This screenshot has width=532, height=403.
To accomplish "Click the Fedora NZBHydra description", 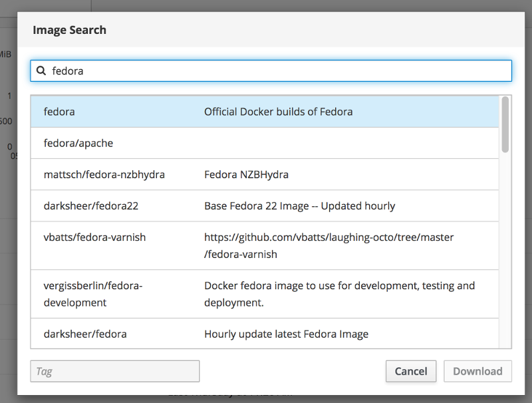I will 246,174.
